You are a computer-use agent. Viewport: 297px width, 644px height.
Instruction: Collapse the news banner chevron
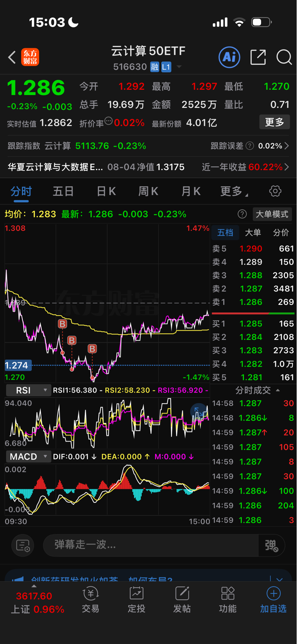click(x=279, y=579)
